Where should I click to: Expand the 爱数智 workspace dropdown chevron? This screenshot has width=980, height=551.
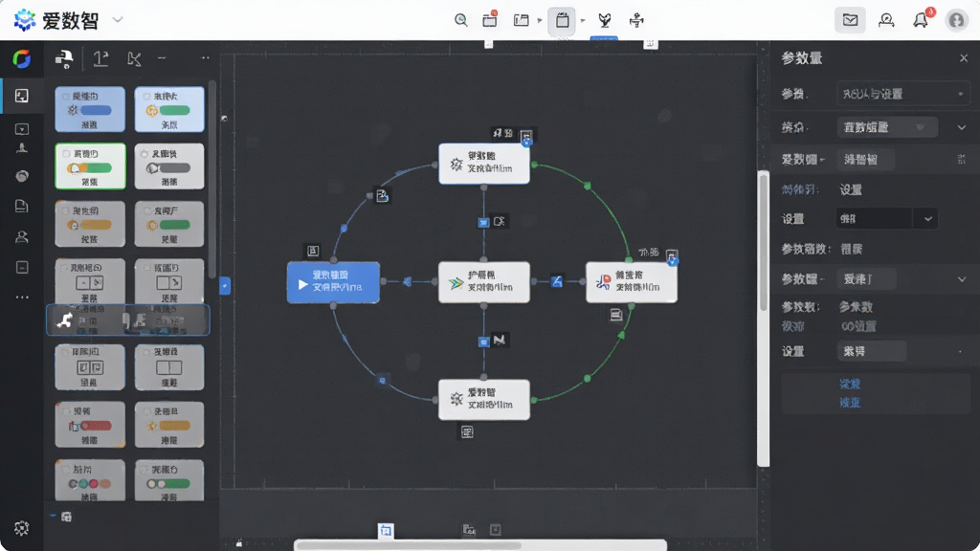[x=118, y=20]
